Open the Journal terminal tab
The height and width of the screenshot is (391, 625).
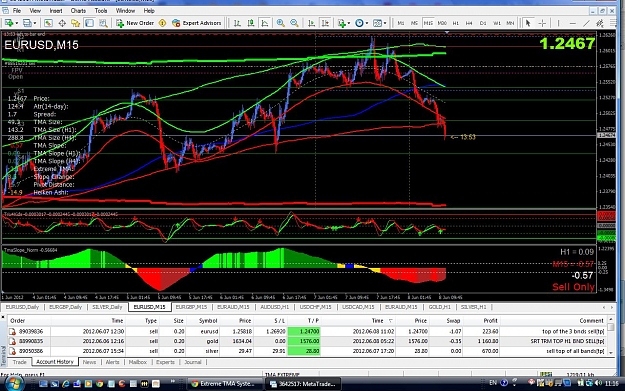coord(193,362)
